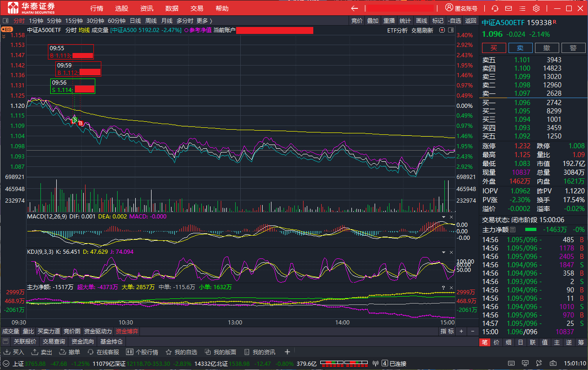Click the zoom in plus button beside 指标
588x370 pixels.
(x=461, y=331)
